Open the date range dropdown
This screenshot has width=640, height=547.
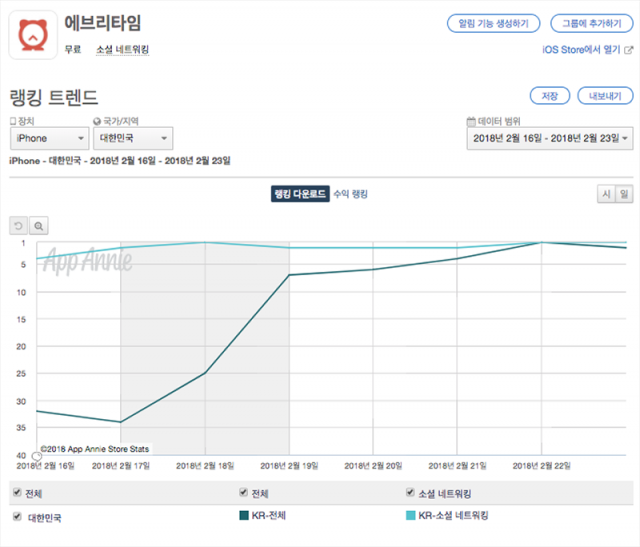[549, 138]
